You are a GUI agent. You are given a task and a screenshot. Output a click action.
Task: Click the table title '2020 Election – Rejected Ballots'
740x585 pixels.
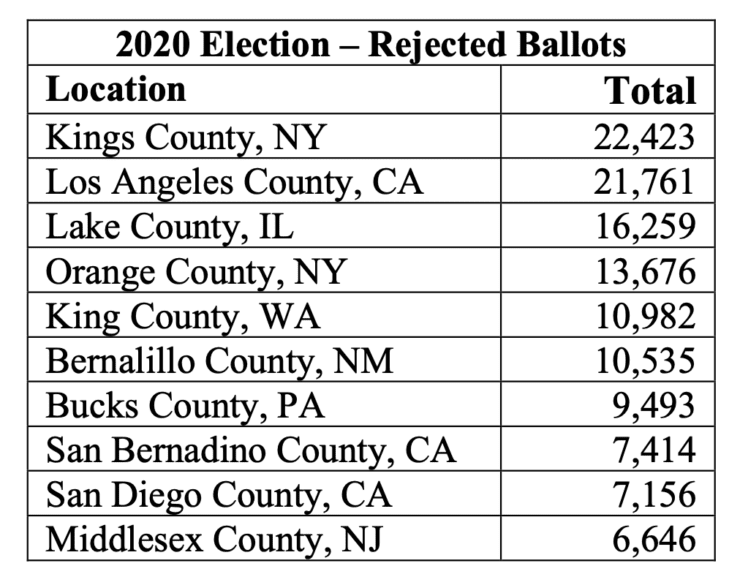(371, 44)
